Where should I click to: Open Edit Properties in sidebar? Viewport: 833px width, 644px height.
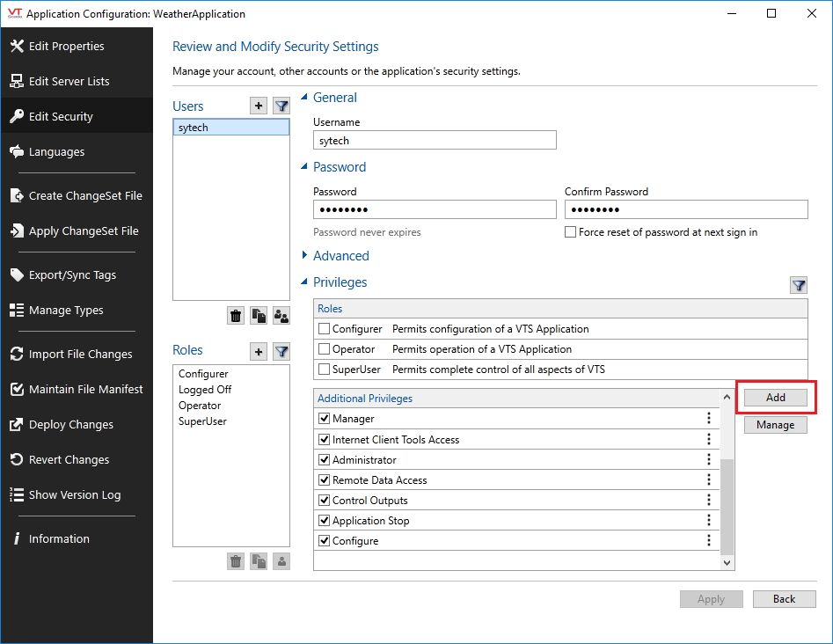click(x=77, y=47)
